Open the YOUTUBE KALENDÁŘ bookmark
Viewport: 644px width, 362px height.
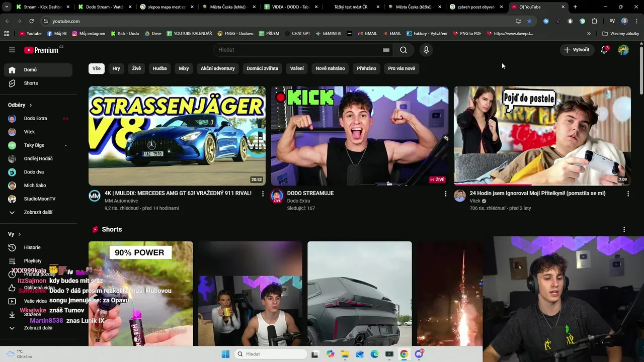click(189, 34)
